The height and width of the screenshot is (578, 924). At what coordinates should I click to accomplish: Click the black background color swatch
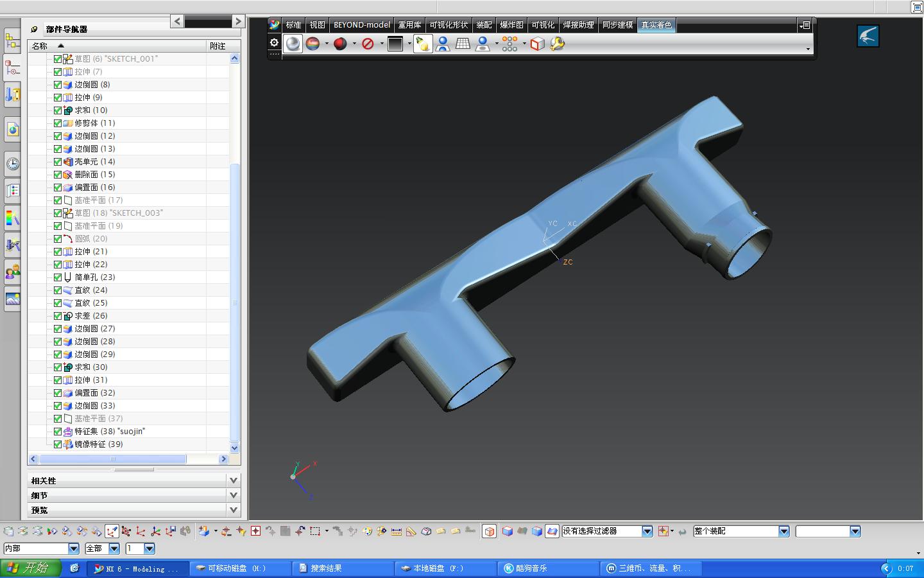pos(395,44)
